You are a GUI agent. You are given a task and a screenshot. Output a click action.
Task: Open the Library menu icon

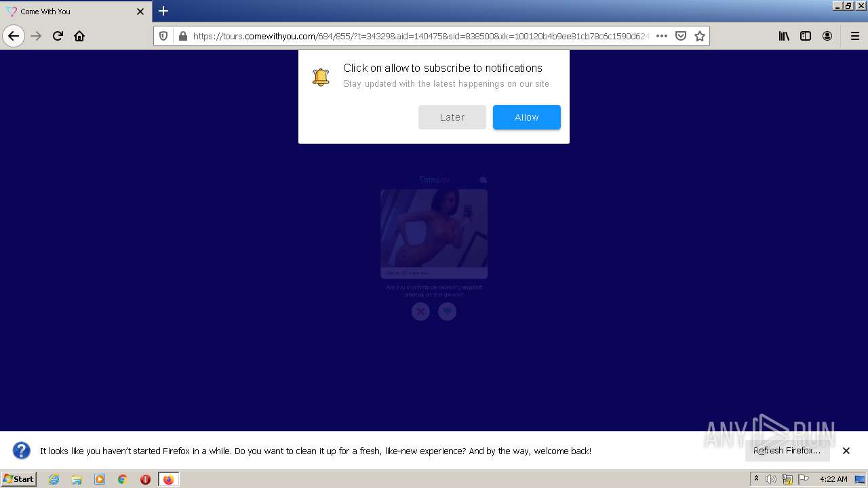tap(784, 36)
